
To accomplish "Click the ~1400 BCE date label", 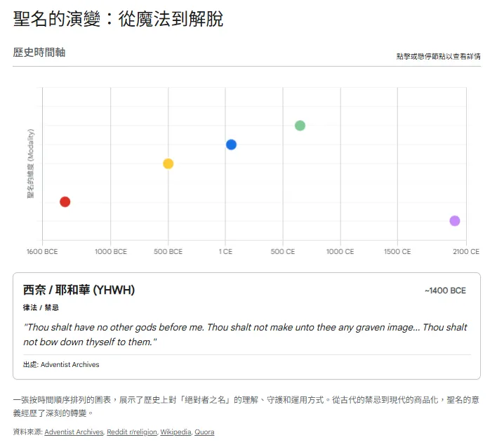I will pos(445,291).
